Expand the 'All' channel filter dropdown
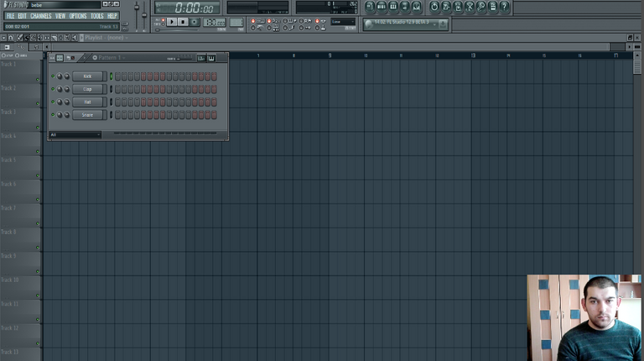This screenshot has height=361, width=644. tap(75, 134)
